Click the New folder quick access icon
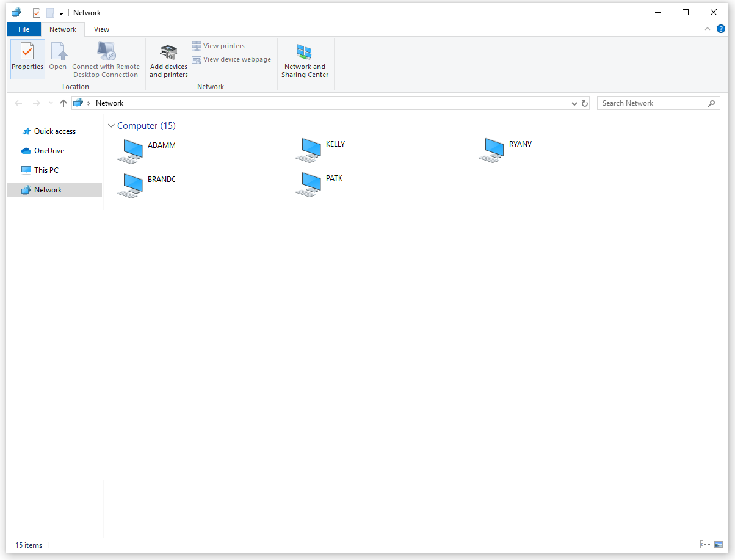The height and width of the screenshot is (560, 735). coord(50,12)
